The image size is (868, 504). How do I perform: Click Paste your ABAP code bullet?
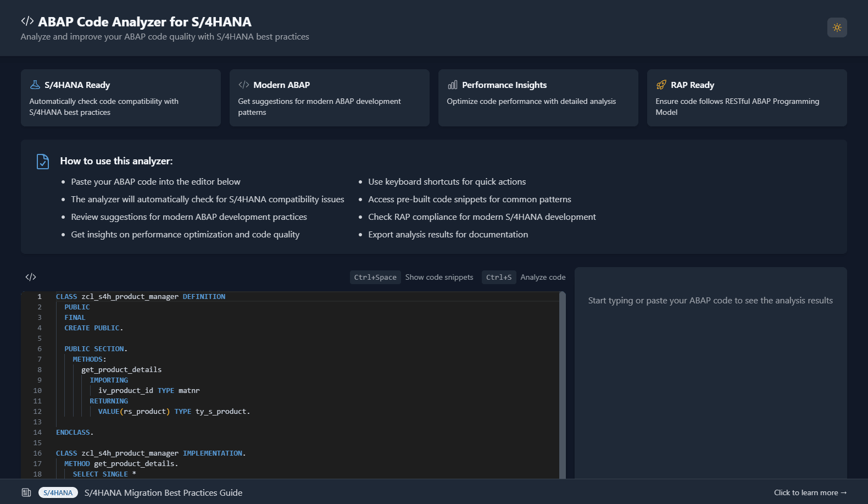click(x=155, y=181)
